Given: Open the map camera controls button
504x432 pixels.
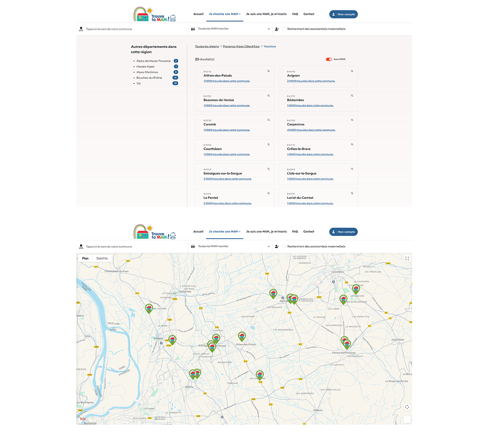Looking at the screenshot, I should click(407, 407).
